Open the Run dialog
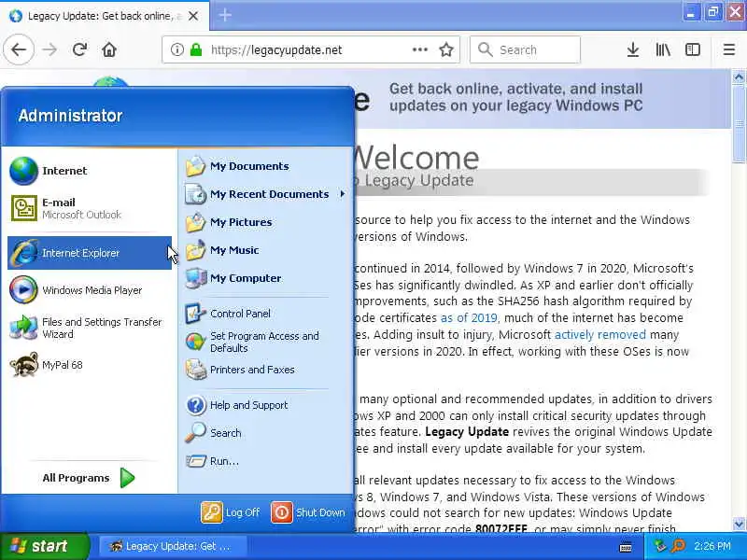 coord(265,461)
